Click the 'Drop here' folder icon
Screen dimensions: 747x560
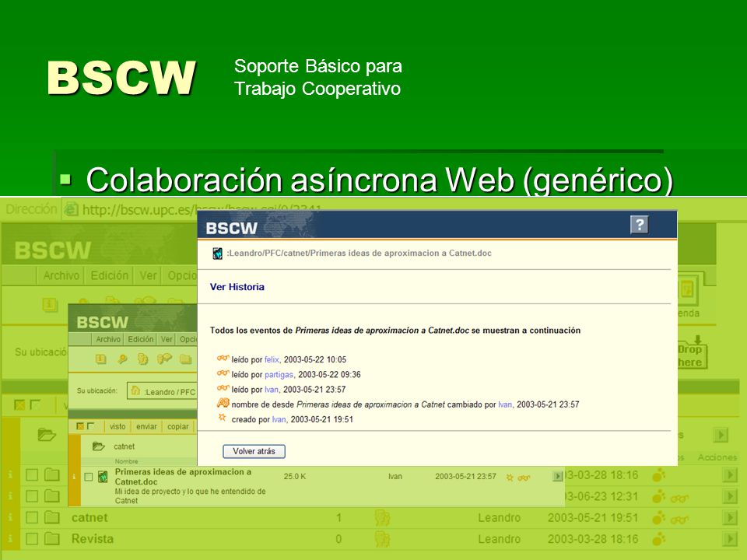click(x=693, y=353)
